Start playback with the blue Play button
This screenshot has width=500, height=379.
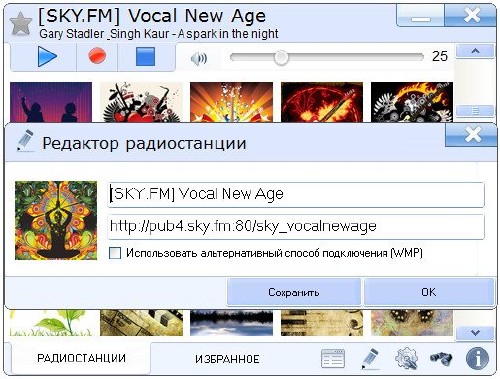[47, 57]
